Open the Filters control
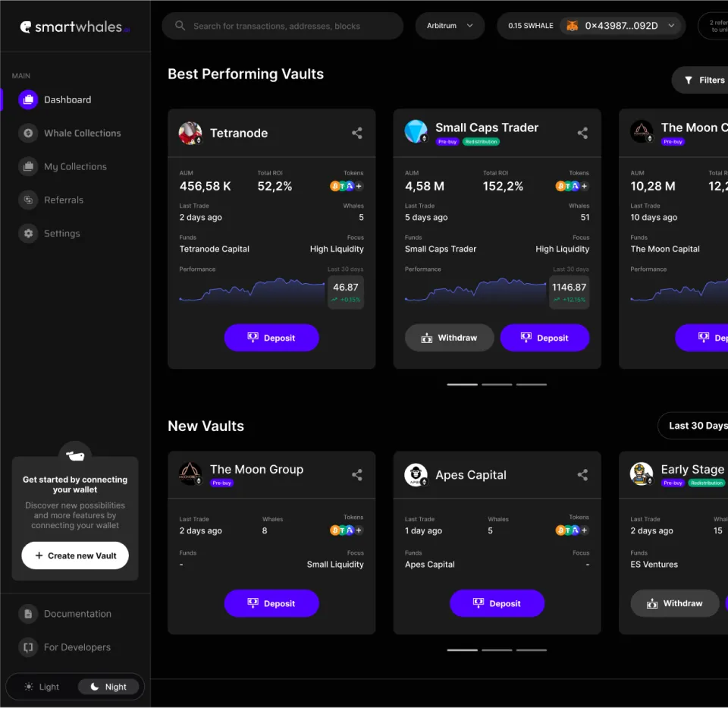Screen dimensions: 728x708 click(x=701, y=80)
